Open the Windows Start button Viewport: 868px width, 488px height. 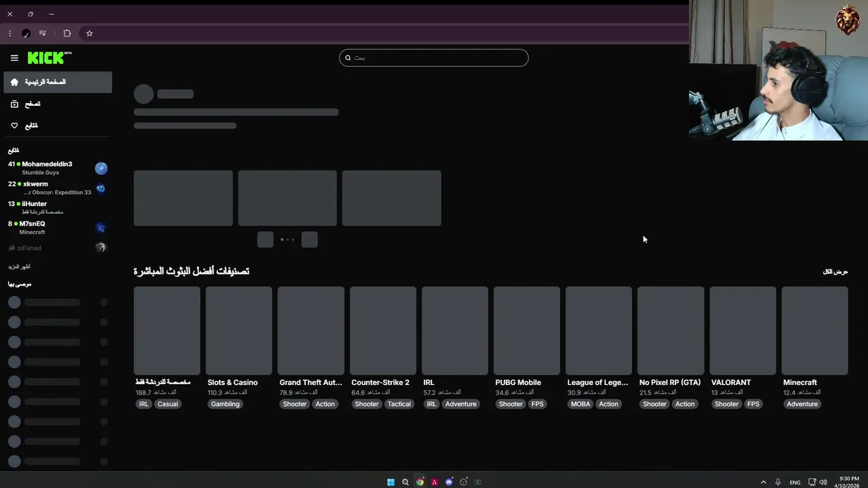click(x=391, y=482)
